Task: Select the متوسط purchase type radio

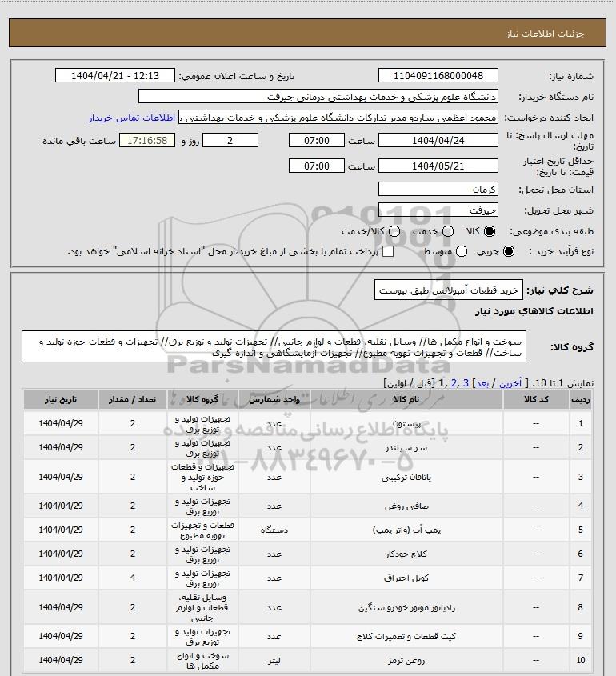Action: [x=462, y=251]
